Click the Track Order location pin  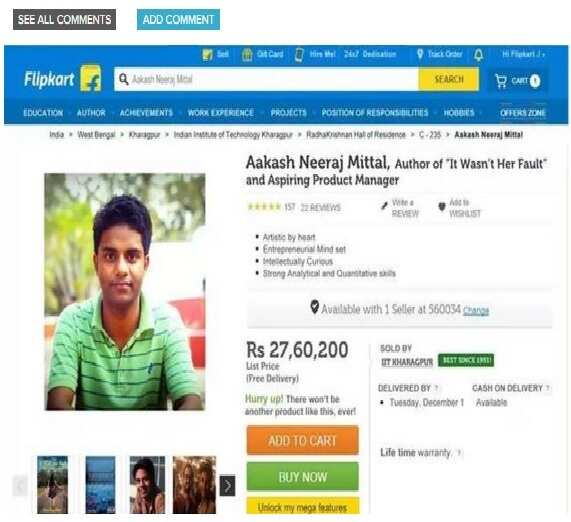click(x=420, y=54)
